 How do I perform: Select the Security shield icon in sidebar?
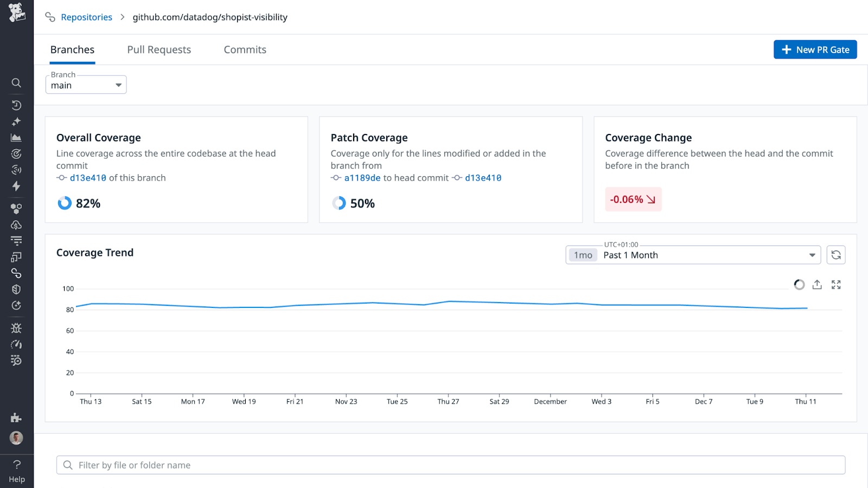(16, 289)
